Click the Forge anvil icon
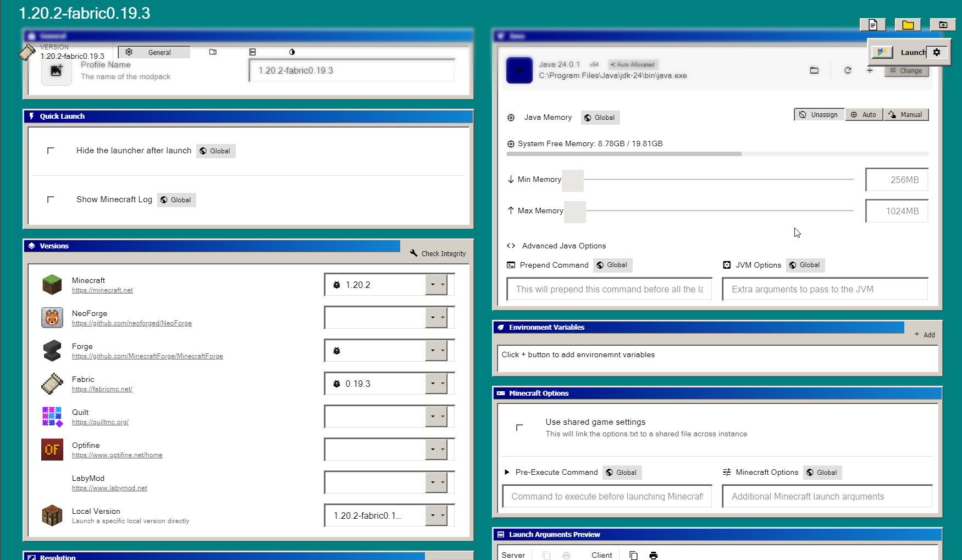Image resolution: width=962 pixels, height=560 pixels. pos(52,351)
